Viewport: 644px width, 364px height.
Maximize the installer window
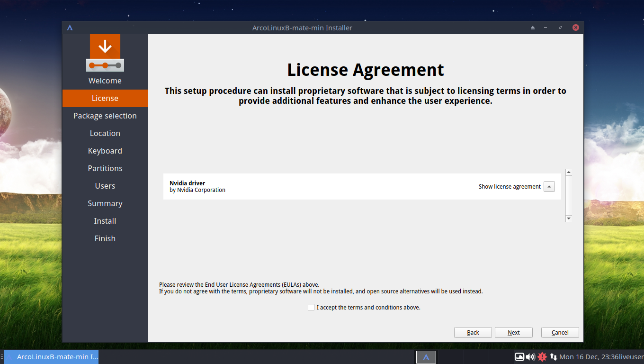tap(561, 27)
